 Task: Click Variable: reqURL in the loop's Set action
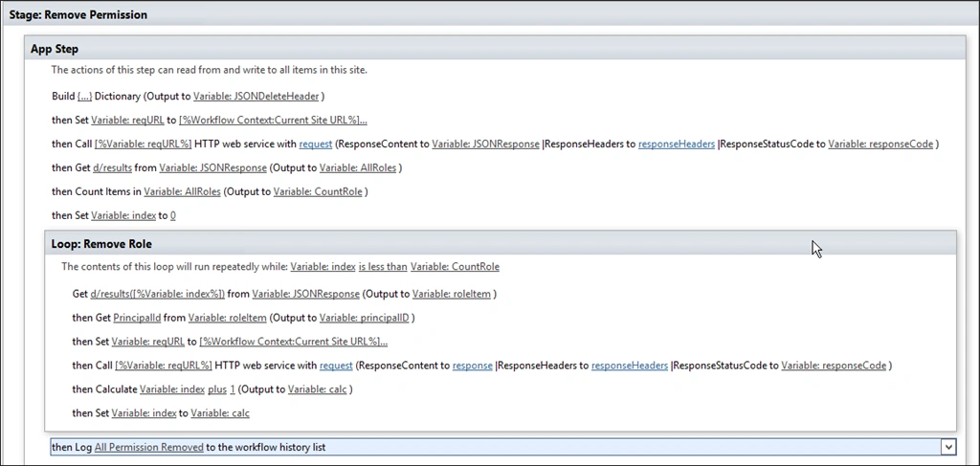point(148,342)
